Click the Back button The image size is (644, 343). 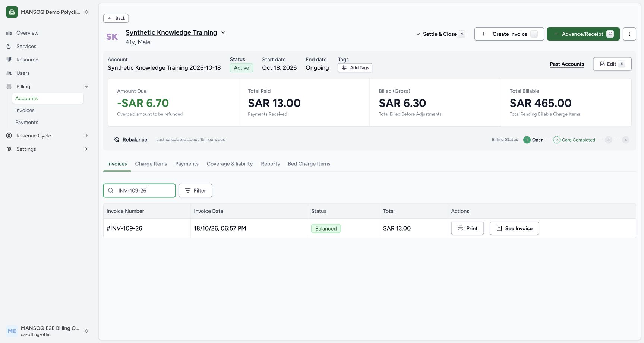pos(116,18)
